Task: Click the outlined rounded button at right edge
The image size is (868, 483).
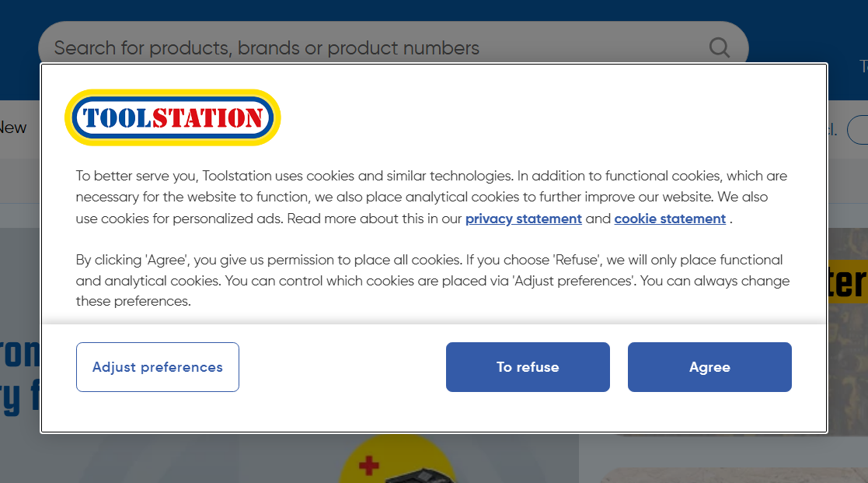Action: tap(858, 130)
